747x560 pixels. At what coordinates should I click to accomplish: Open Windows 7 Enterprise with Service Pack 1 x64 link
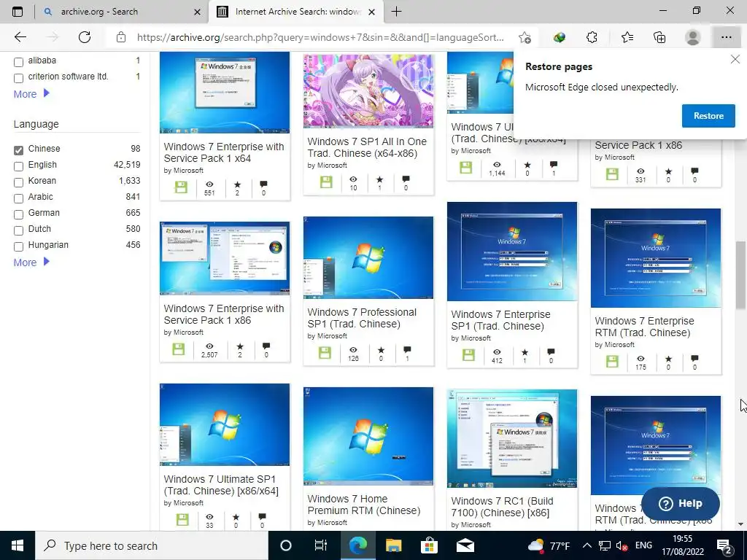224,152
